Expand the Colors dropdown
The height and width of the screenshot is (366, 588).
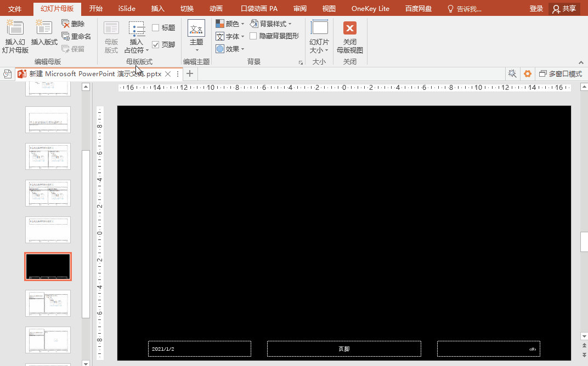[x=230, y=24]
